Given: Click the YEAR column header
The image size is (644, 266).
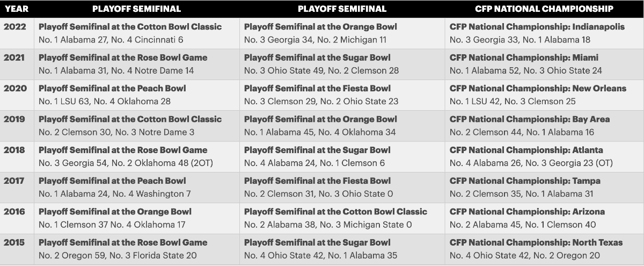Looking at the screenshot, I should [16, 9].
